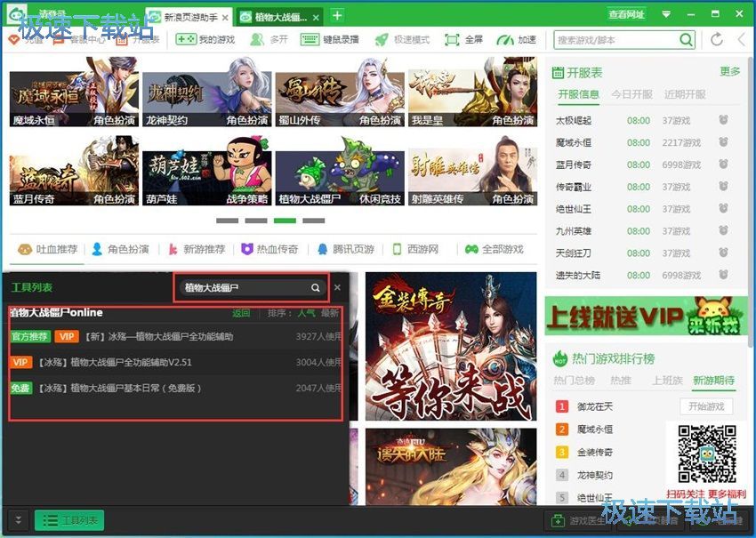Set alarm reminder for 魔域永恒 server
The width and height of the screenshot is (756, 538).
(723, 142)
